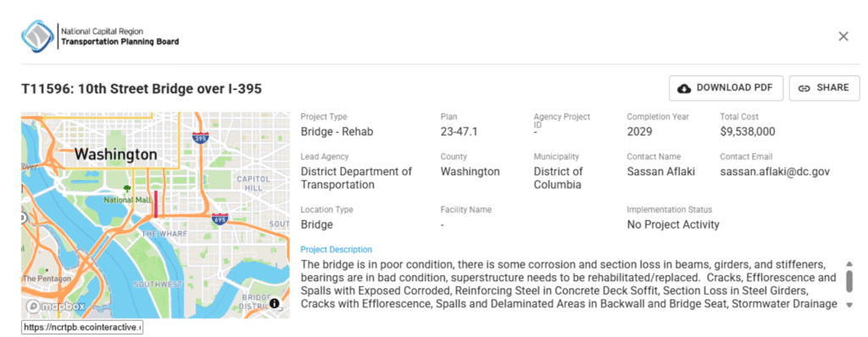
Task: Click the Download PDF button
Action: 726,88
